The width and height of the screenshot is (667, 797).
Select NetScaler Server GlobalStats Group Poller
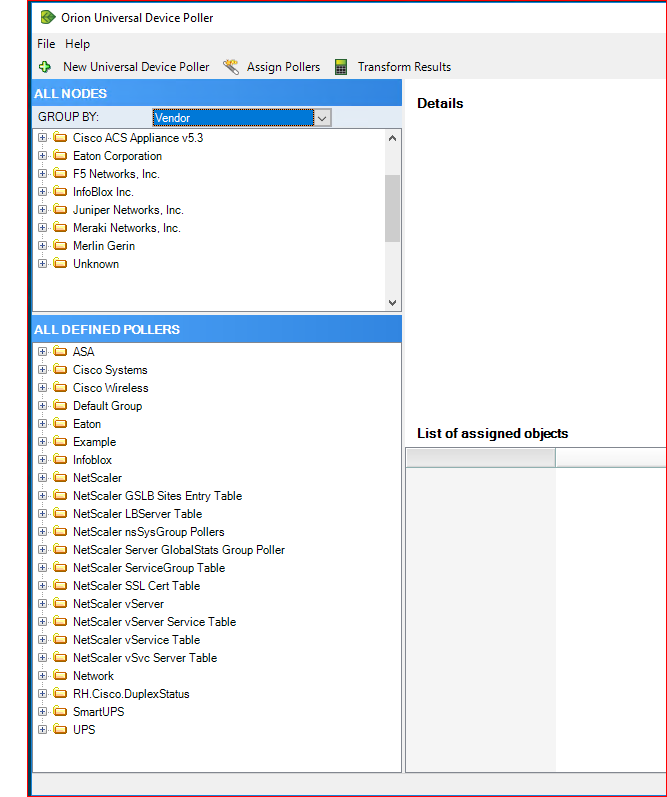point(178,549)
